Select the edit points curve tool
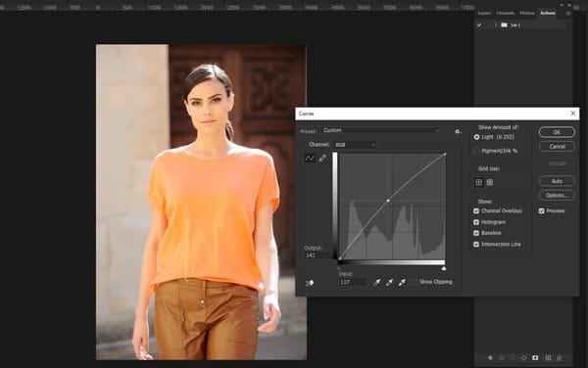The image size is (588, 368). click(310, 159)
